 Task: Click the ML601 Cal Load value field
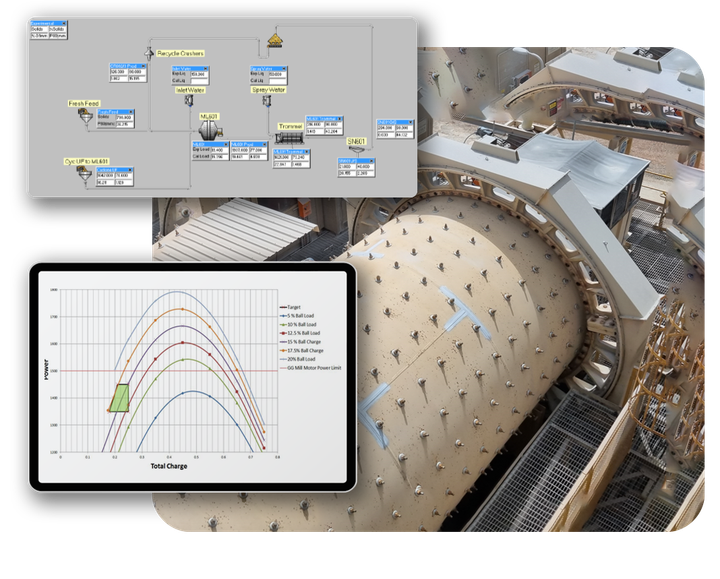219,157
